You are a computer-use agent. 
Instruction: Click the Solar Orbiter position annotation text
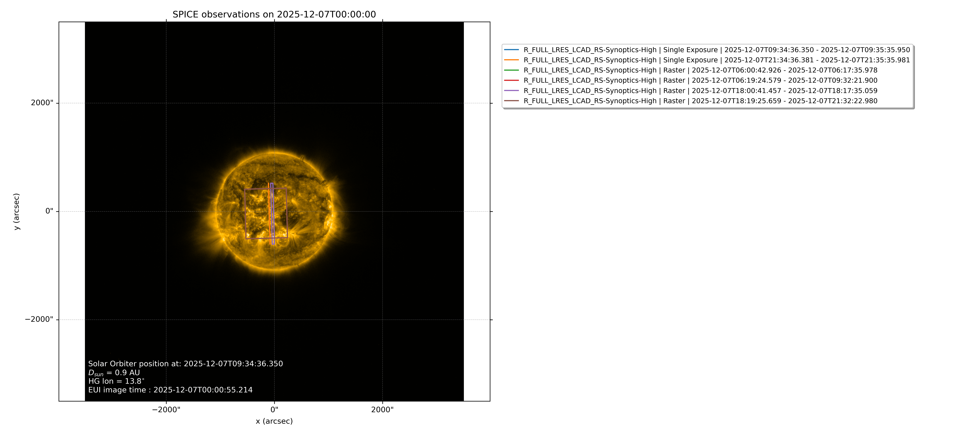pyautogui.click(x=186, y=364)
